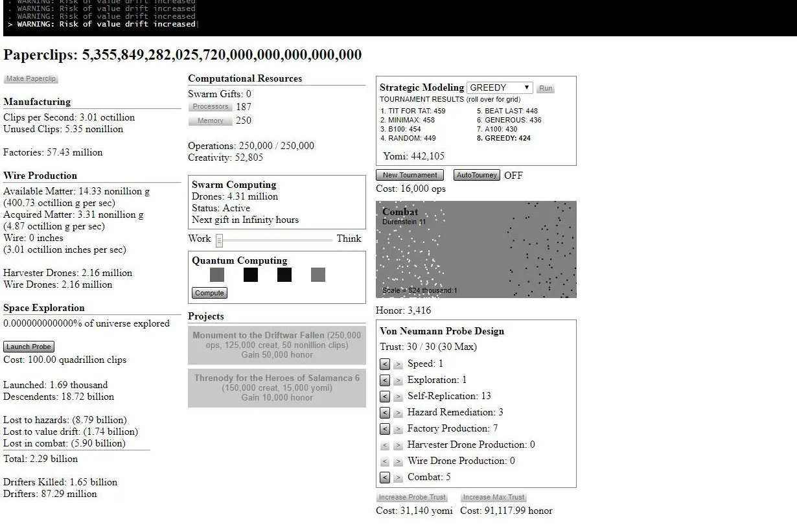Click first quantum computing chip square
The width and height of the screenshot is (797, 532).
217,275
